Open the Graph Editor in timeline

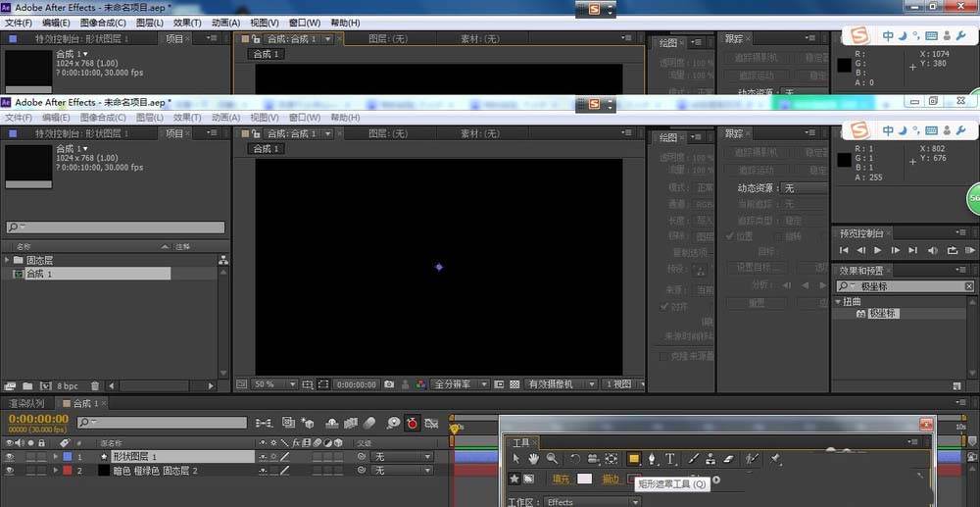pyautogui.click(x=431, y=424)
